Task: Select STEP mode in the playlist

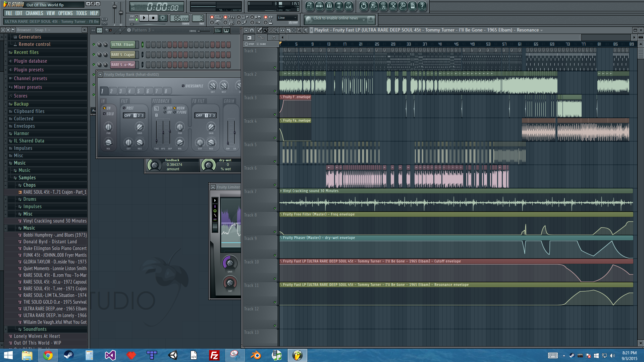Action: [x=247, y=44]
